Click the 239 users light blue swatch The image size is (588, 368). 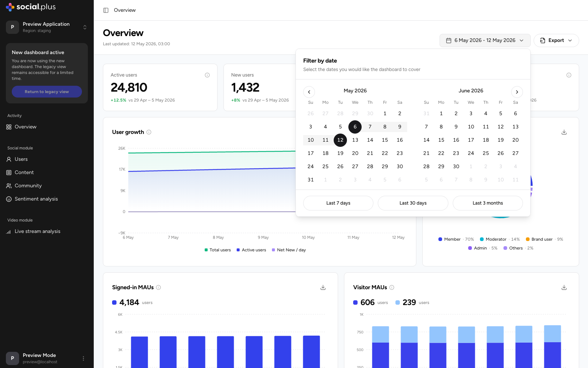(x=398, y=302)
